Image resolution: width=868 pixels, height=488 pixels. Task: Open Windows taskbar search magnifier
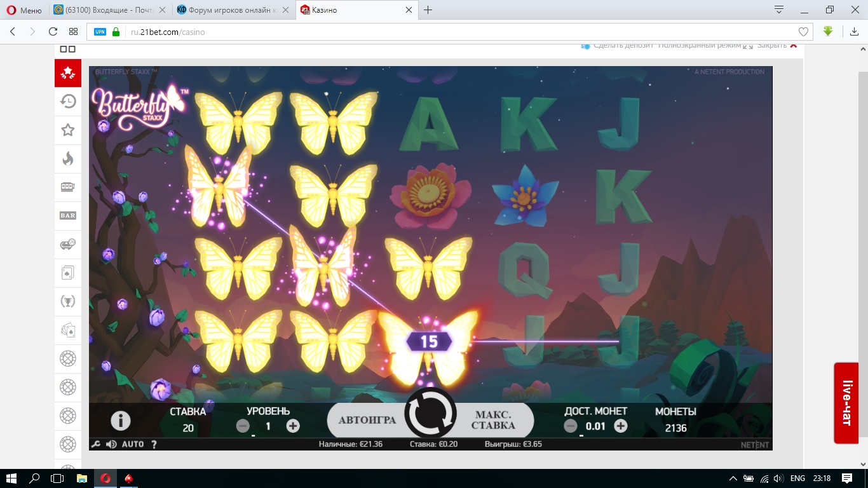[34, 478]
